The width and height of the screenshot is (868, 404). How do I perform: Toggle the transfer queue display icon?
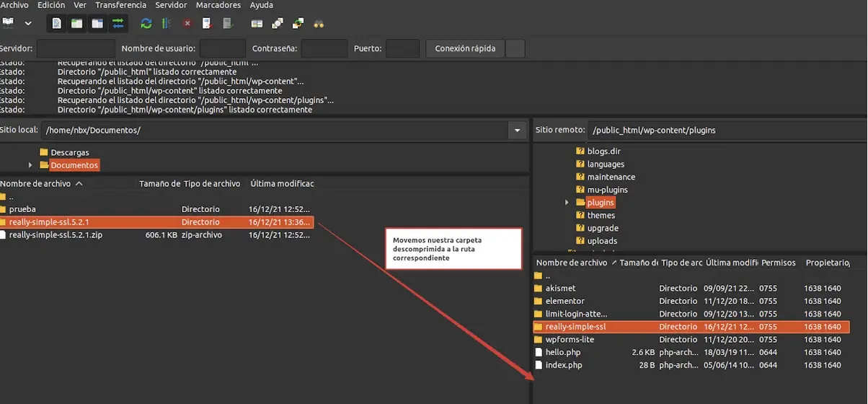(x=118, y=23)
